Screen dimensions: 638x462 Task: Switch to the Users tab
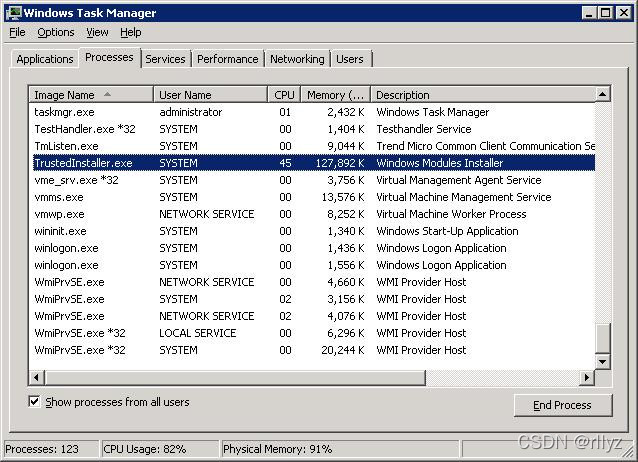coord(350,59)
